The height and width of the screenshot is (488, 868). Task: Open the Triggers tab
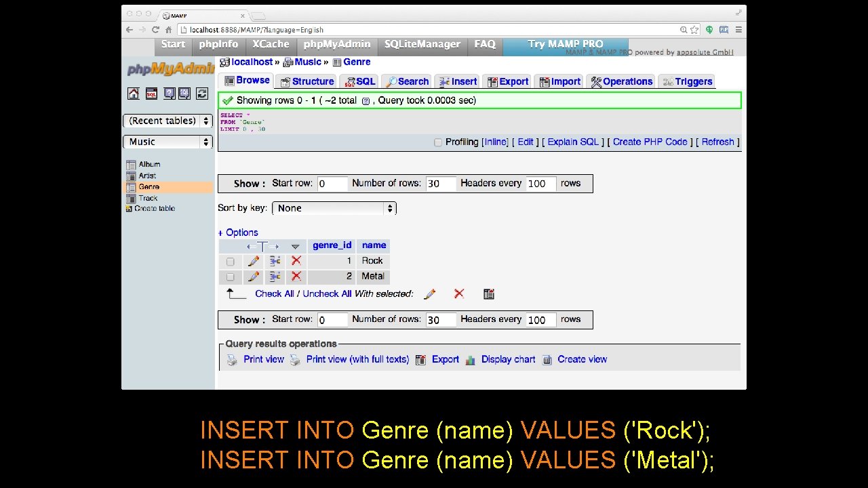pos(688,81)
